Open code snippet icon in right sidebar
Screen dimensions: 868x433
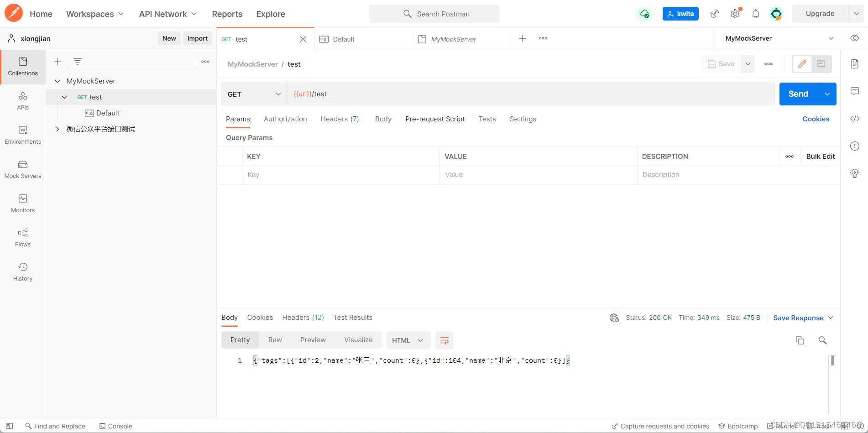click(855, 119)
